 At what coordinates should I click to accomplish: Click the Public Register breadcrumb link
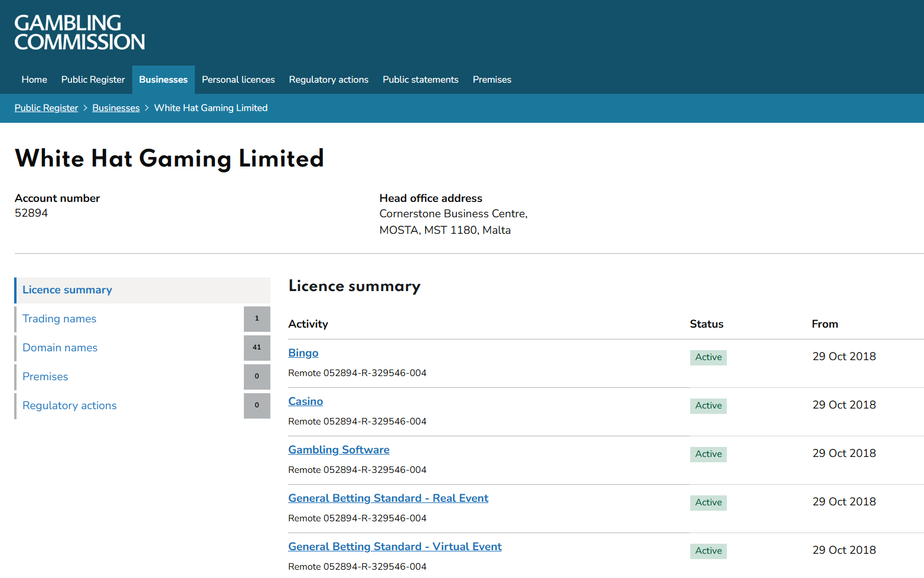[46, 108]
